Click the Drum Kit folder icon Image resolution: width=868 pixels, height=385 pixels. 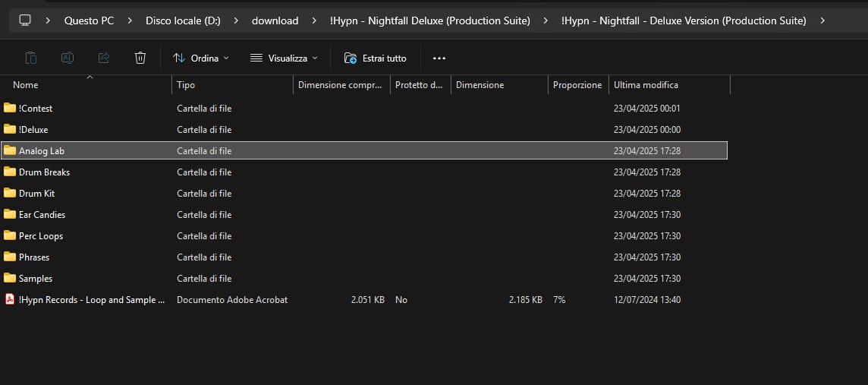tap(9, 193)
